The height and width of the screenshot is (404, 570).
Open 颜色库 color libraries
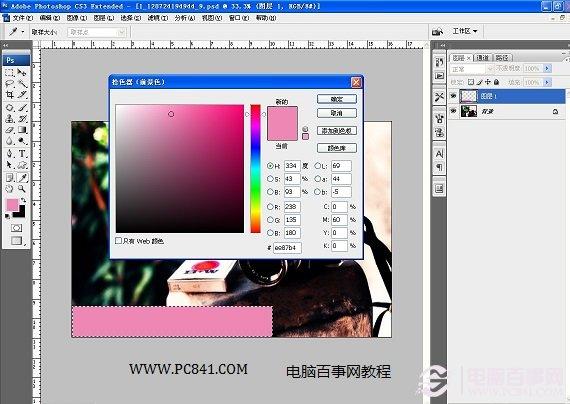coord(337,148)
